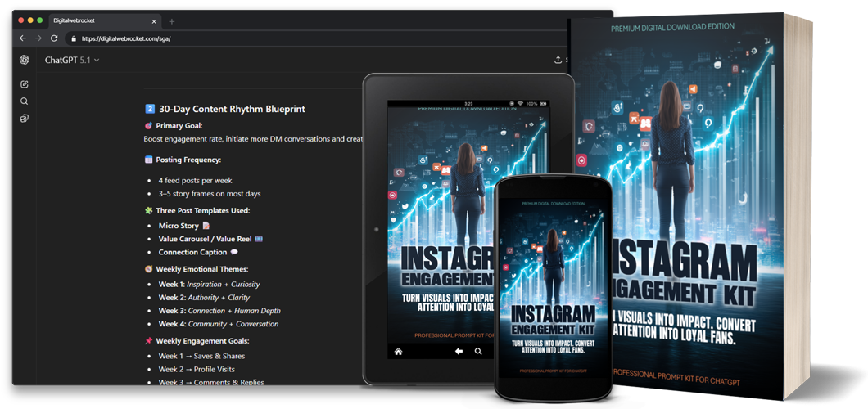Go back using the browser back arrow
This screenshot has width=868, height=409.
[x=24, y=38]
